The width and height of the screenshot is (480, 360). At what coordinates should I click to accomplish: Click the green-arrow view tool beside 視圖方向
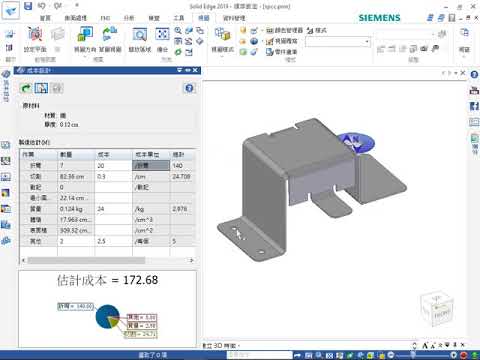click(x=110, y=39)
